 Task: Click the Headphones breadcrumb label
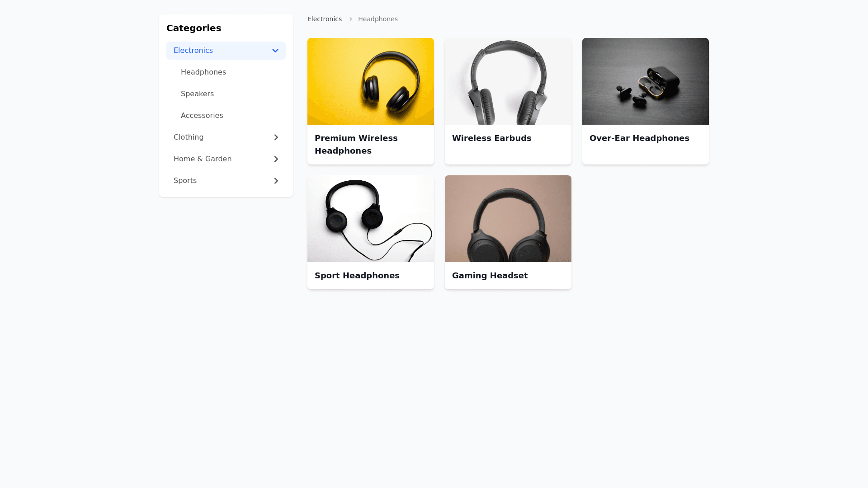coord(377,19)
